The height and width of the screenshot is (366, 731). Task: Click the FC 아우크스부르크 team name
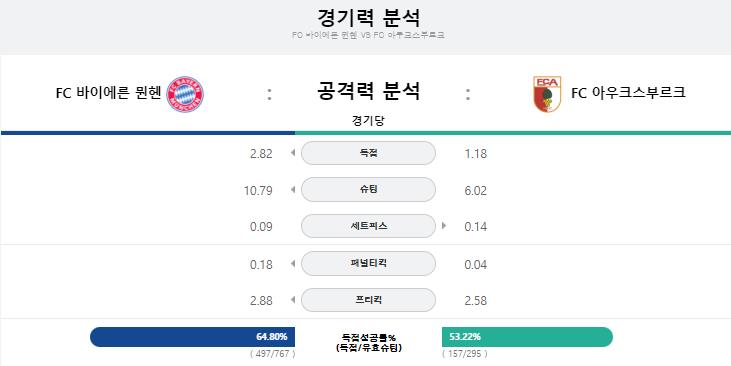point(628,92)
